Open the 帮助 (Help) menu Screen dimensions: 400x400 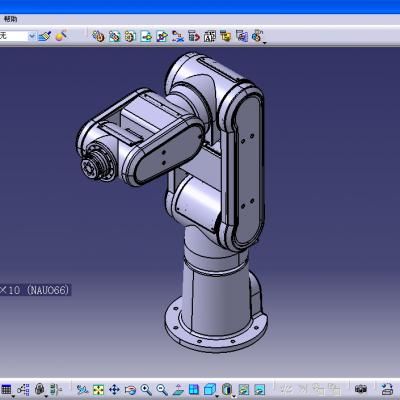click(x=10, y=19)
